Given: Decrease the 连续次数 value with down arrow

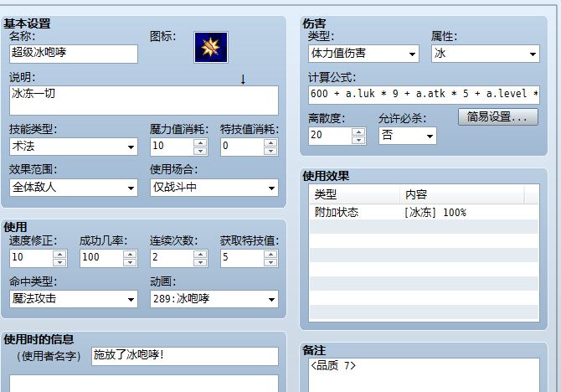Looking at the screenshot, I should pyautogui.click(x=200, y=262).
